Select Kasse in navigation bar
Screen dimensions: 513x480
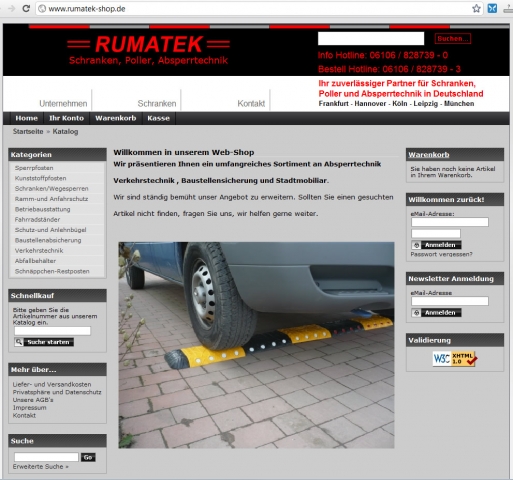point(158,118)
